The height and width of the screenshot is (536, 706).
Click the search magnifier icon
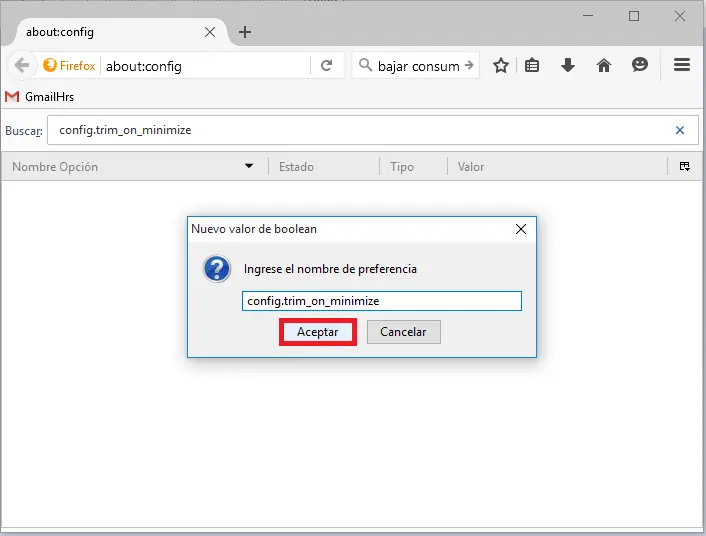[365, 65]
